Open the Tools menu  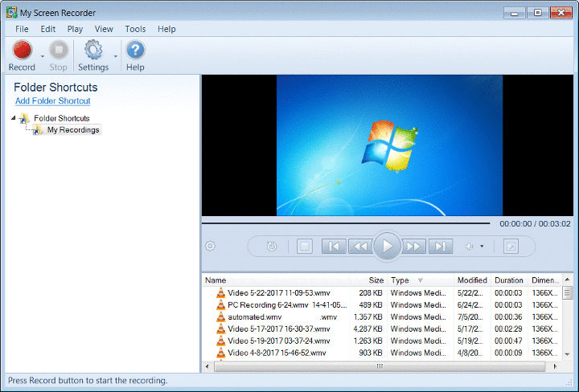tap(135, 29)
